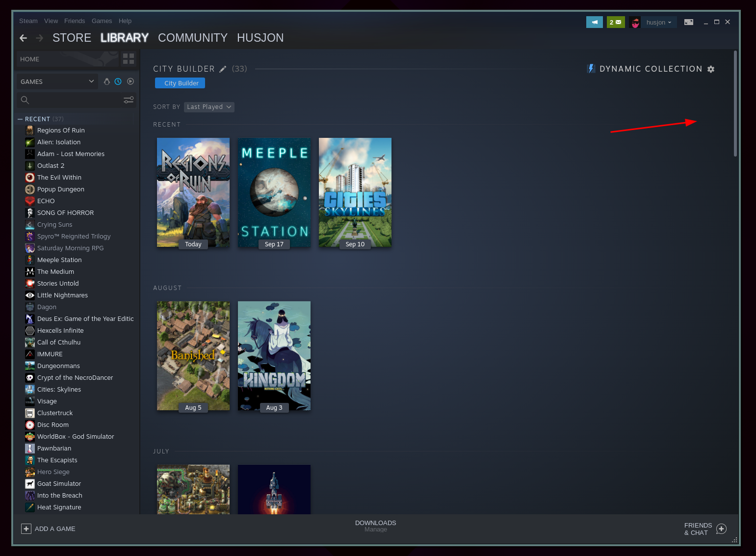Switch to the COMMUNITY tab
The image size is (756, 556).
click(x=192, y=38)
